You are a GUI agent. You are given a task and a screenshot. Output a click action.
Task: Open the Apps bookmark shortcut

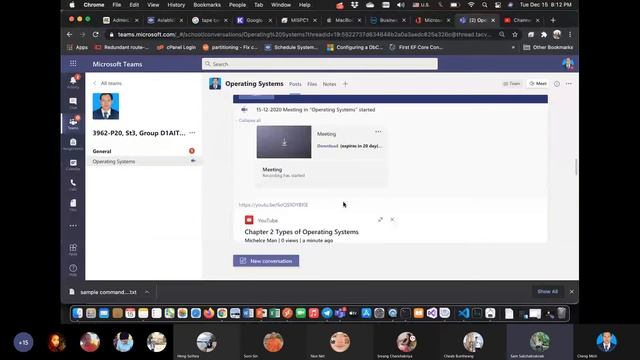tap(78, 47)
